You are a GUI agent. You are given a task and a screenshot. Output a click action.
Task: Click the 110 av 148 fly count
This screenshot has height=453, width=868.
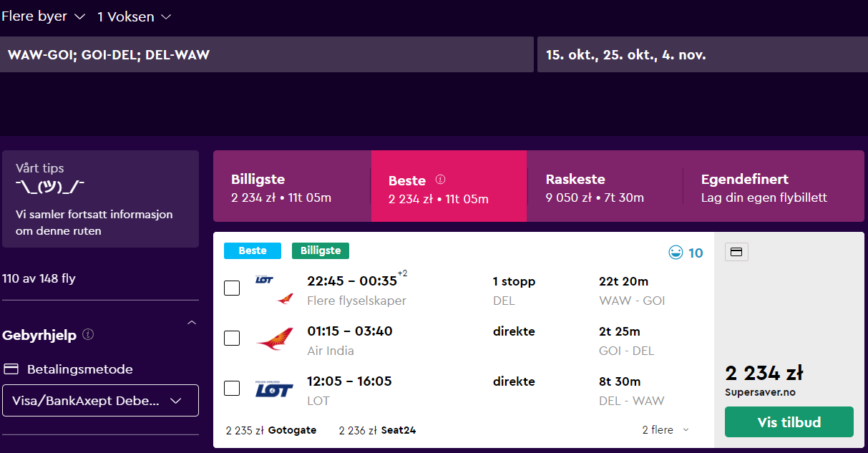point(39,278)
